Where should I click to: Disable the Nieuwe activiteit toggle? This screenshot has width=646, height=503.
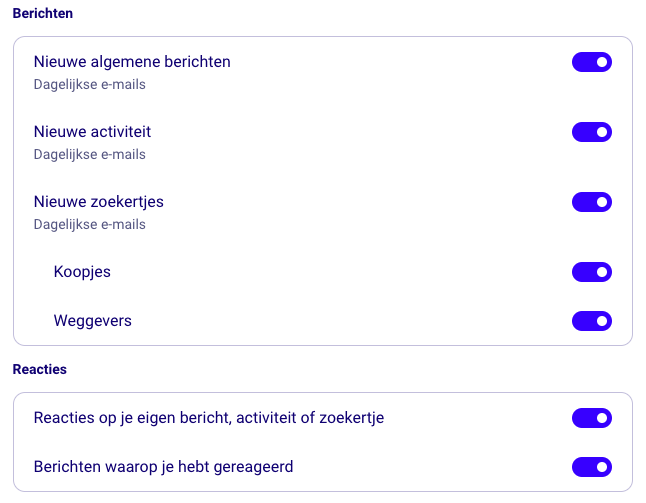[591, 132]
